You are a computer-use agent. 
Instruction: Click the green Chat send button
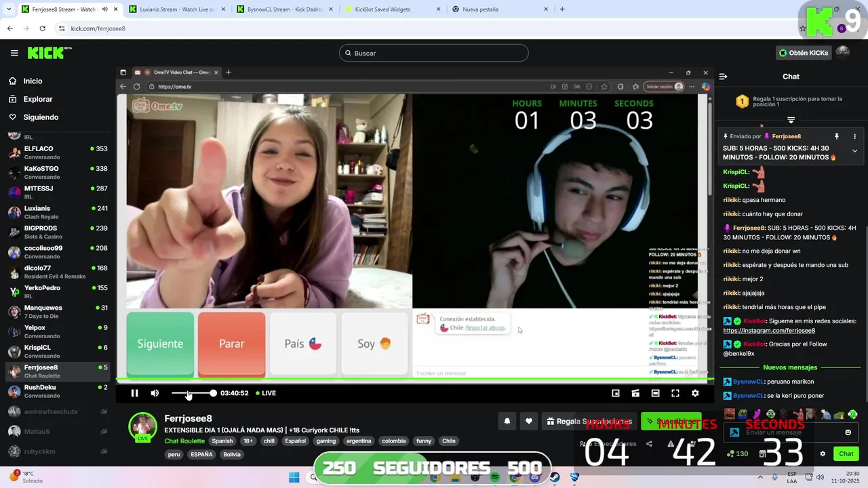pos(846,454)
